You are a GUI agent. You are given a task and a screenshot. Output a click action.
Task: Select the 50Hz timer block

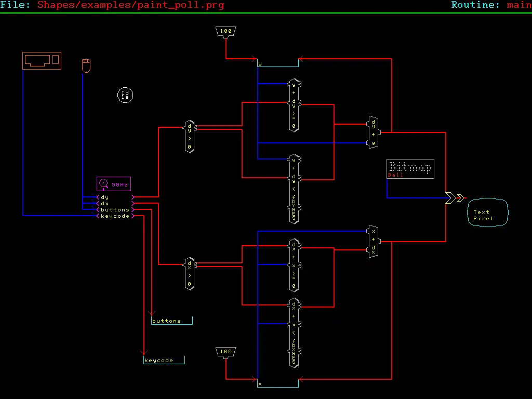(114, 184)
